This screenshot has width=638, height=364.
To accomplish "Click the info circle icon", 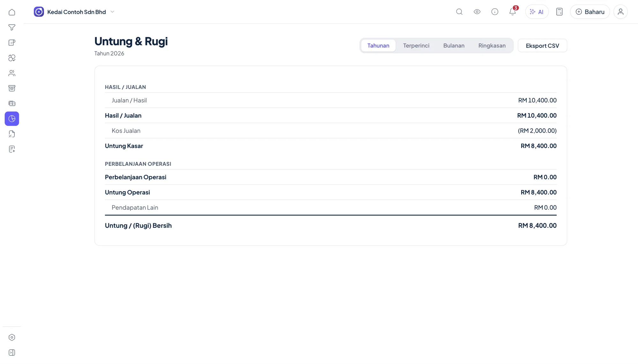I will (x=495, y=12).
